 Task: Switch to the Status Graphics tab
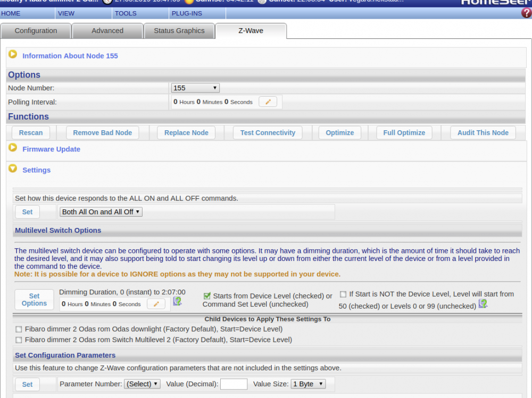click(x=179, y=31)
